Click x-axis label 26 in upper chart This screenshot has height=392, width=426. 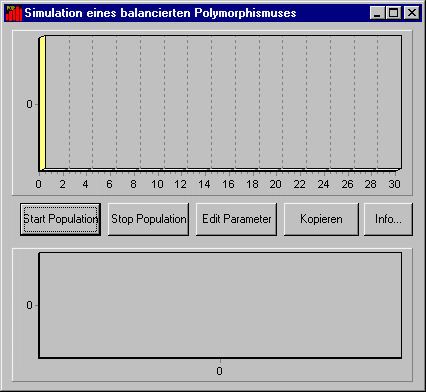click(x=347, y=184)
